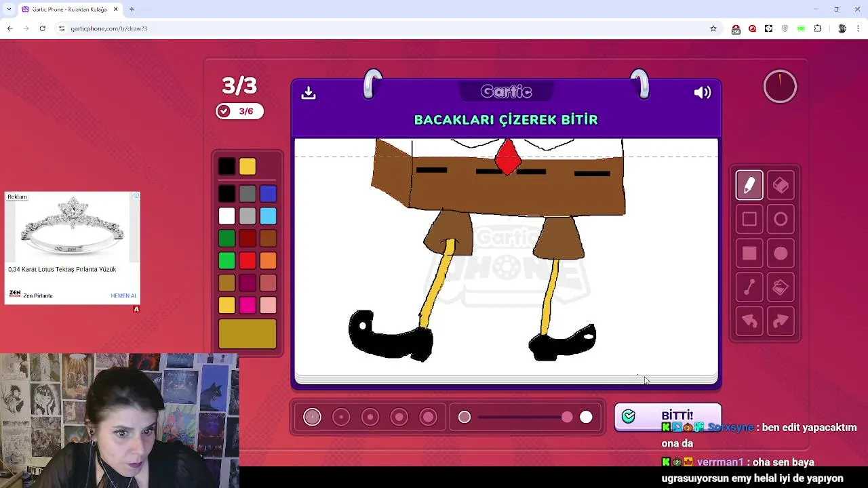868x488 pixels.
Task: Choose the dark green palette color
Action: coord(227,239)
